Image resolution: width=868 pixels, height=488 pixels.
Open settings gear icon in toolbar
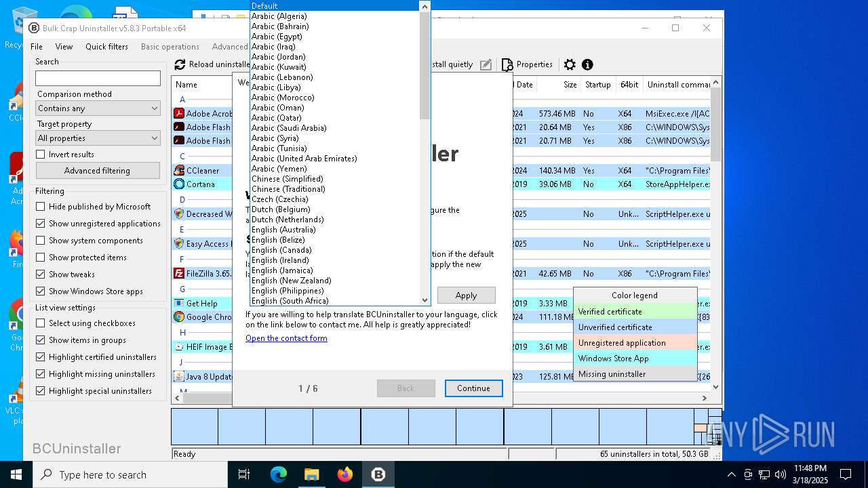point(570,64)
